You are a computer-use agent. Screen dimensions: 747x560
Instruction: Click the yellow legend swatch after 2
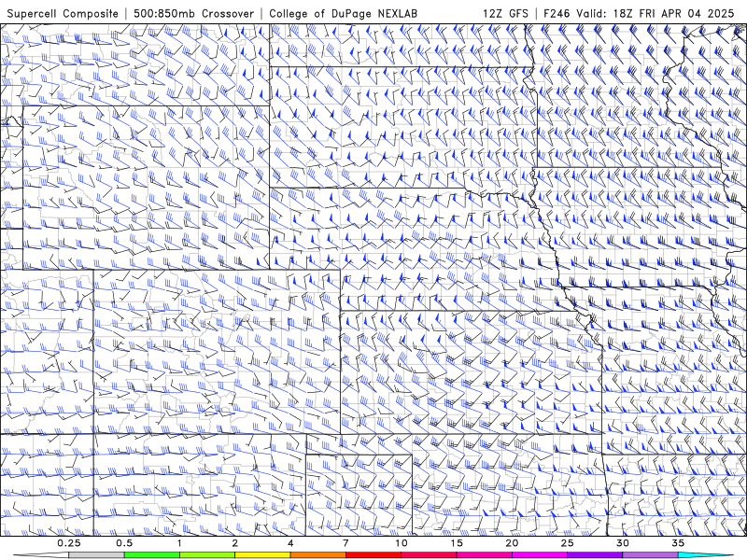click(262, 555)
